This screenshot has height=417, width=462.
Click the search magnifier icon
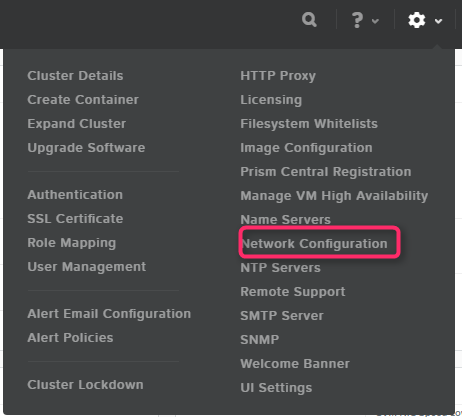pos(309,20)
